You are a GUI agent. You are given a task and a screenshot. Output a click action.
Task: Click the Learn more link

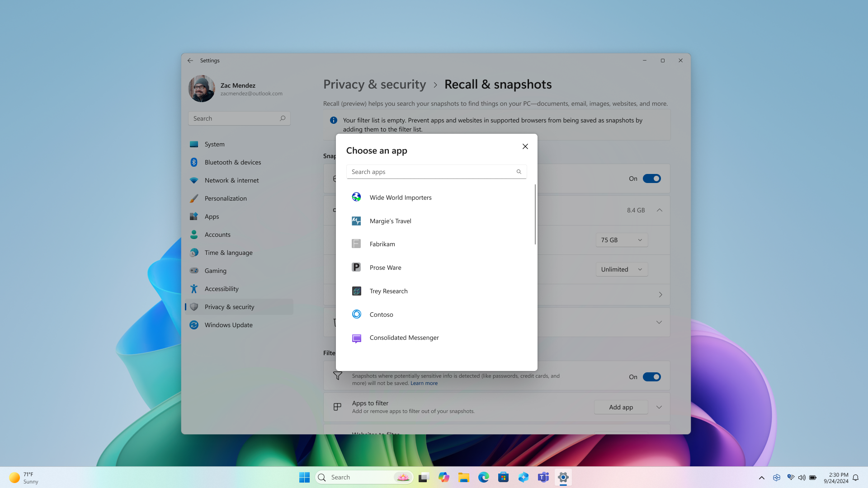pos(424,383)
